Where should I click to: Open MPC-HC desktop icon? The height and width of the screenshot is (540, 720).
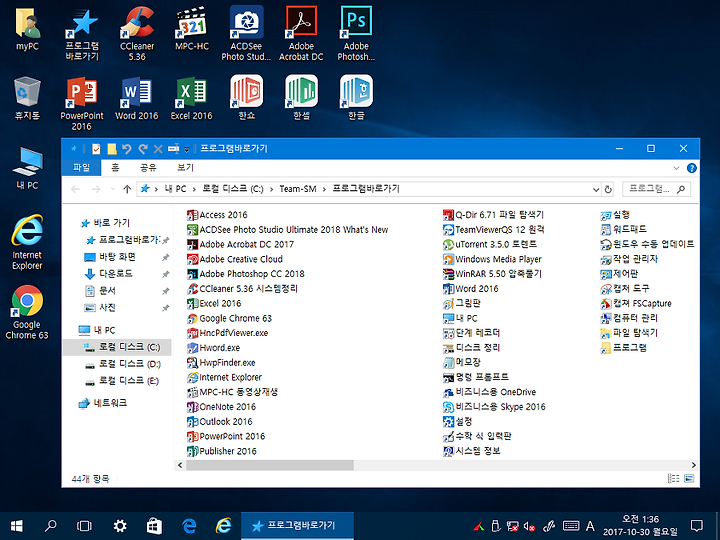(192, 28)
